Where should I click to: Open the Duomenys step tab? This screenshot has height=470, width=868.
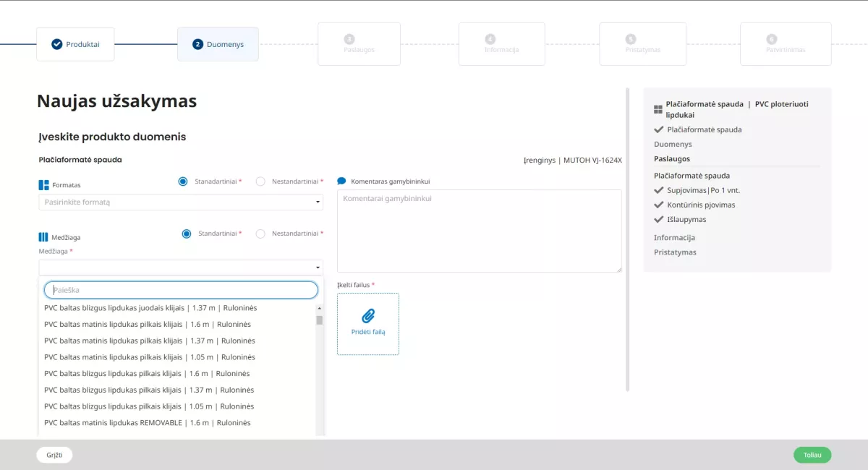218,44
